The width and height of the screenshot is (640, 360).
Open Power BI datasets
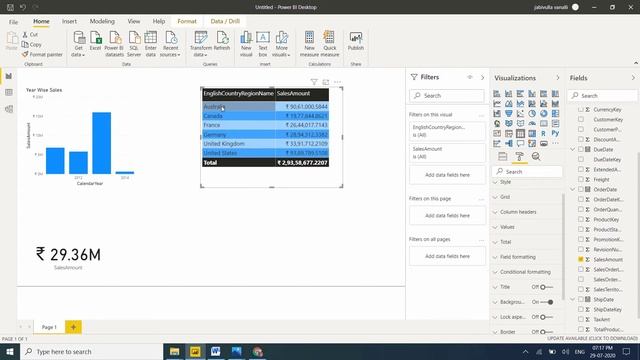(x=114, y=44)
